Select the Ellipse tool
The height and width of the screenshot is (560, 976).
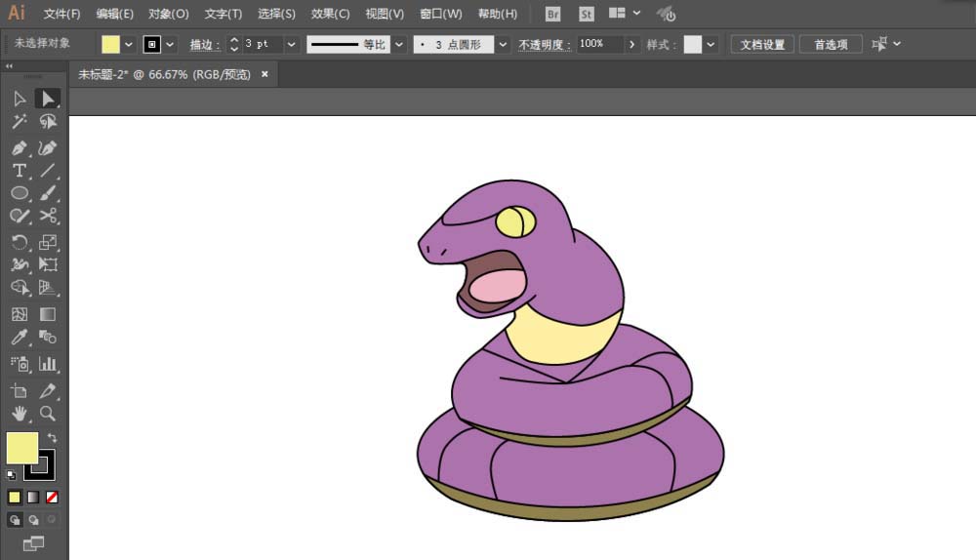pyautogui.click(x=20, y=193)
